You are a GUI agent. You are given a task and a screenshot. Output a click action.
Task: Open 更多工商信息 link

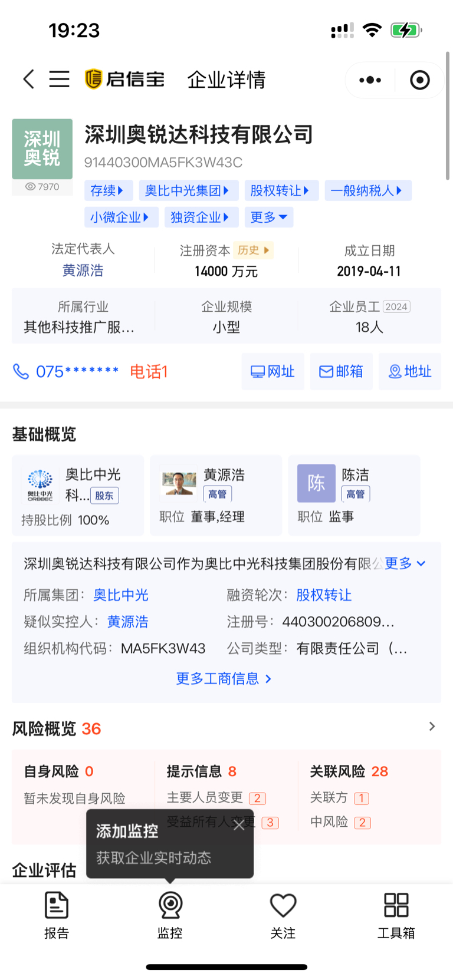point(224,678)
